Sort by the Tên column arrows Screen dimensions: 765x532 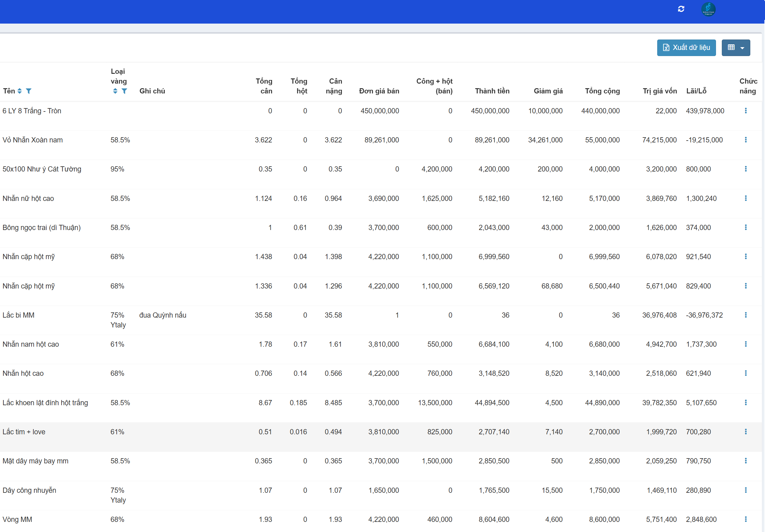[x=20, y=91]
